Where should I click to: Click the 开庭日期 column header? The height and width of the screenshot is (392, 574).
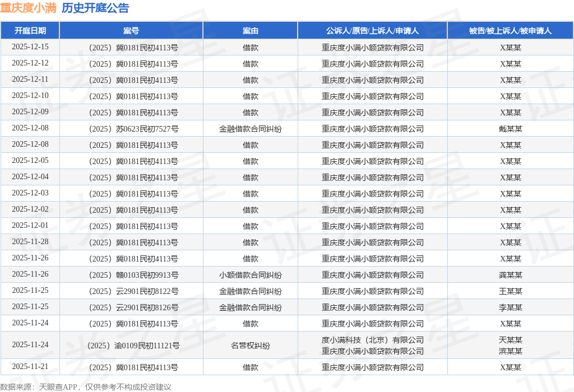click(x=30, y=31)
